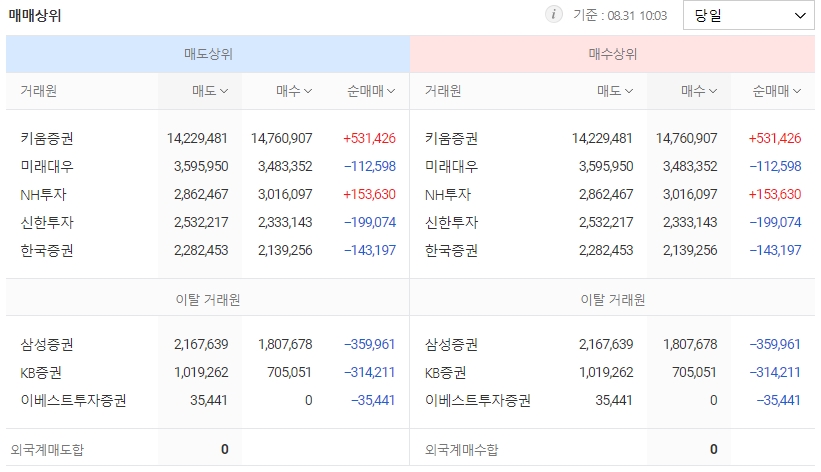821x472 pixels.
Task: Click the 외국계매수합 value 0
Action: 713,449
